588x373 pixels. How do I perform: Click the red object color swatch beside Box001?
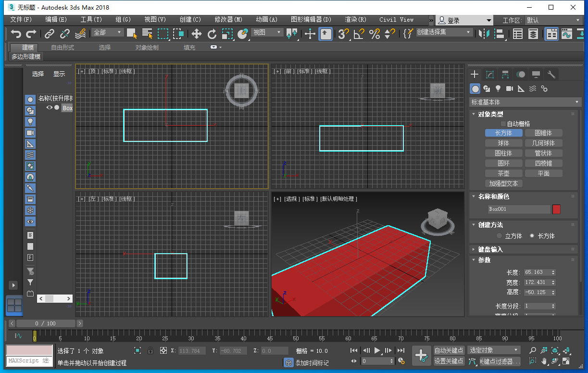(556, 209)
